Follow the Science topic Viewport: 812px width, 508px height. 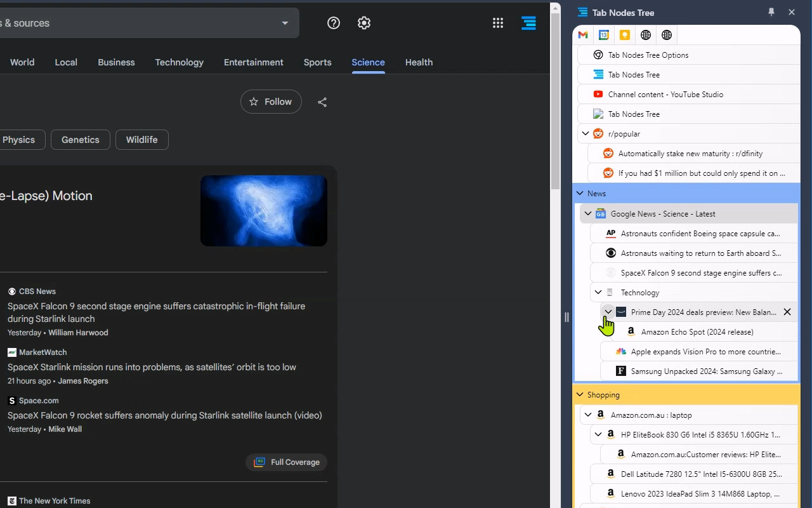point(271,102)
